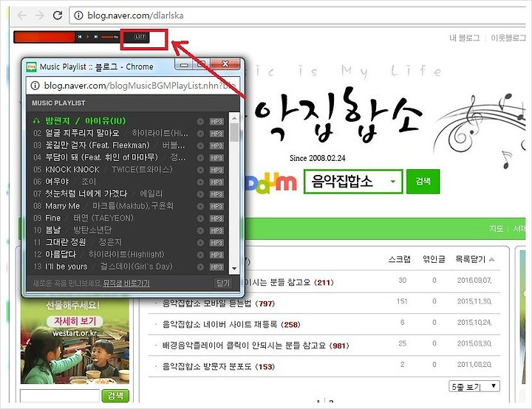Click the MP3 badge for 봄날
532x409 pixels.
click(216, 230)
